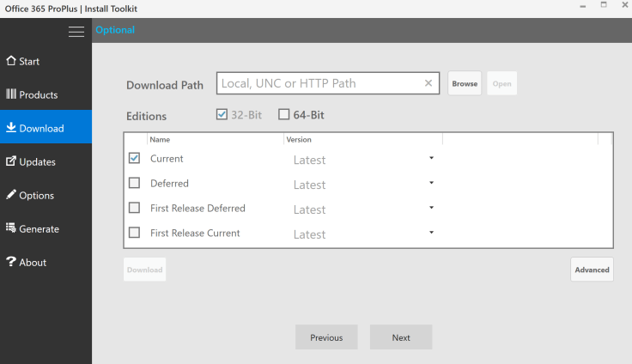Click the Start home icon in sidebar
This screenshot has height=364, width=632.
point(11,61)
